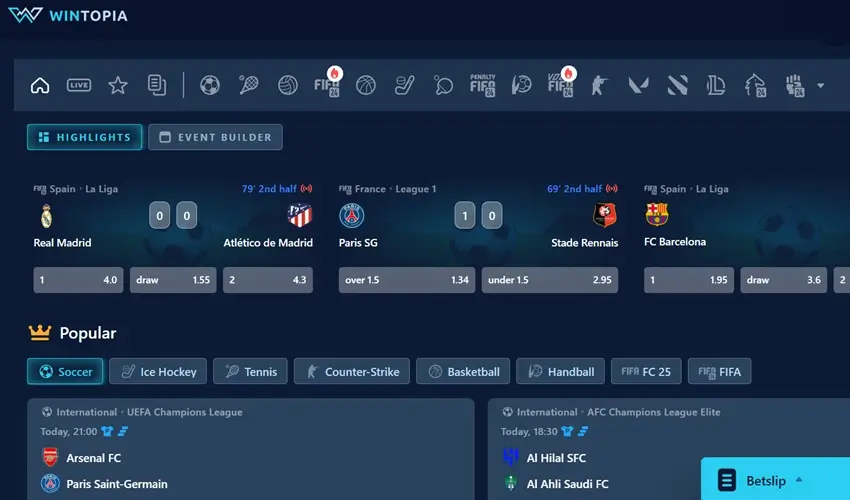The image size is (850, 500).
Task: Select the Valorant icon
Action: (x=638, y=85)
